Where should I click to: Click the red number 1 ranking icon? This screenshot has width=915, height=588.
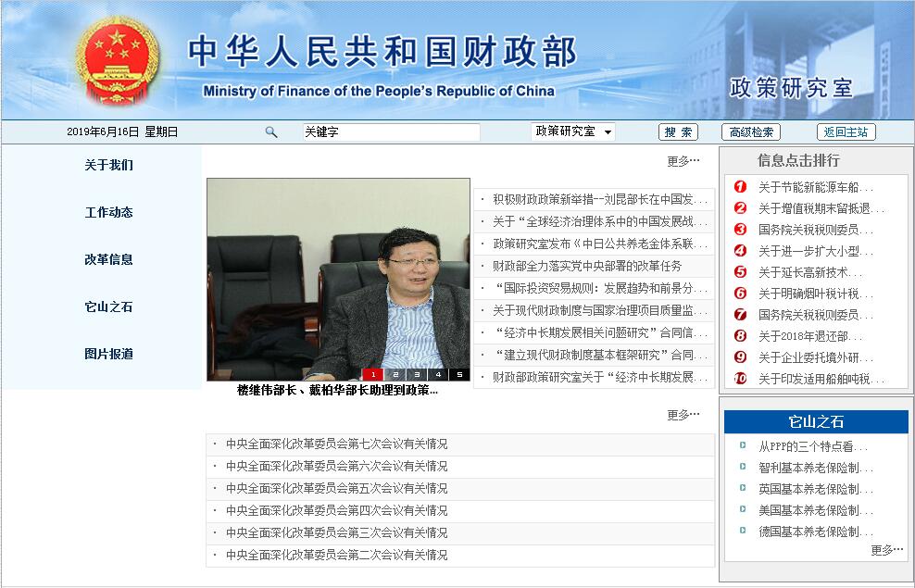[740, 186]
